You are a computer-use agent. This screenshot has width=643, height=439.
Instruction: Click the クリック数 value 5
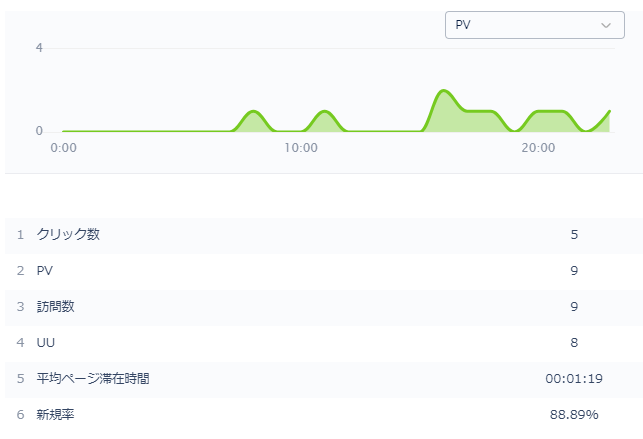574,235
